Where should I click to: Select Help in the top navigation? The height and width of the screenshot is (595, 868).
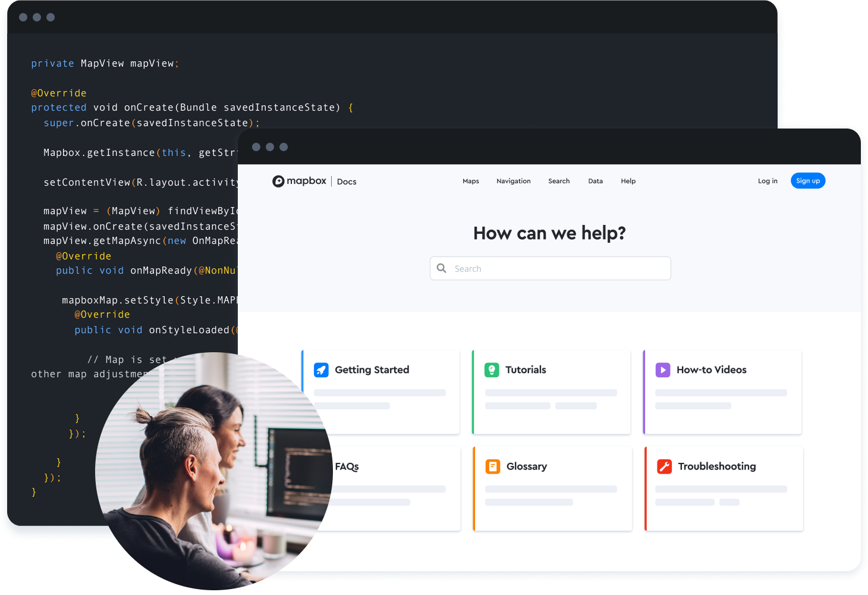628,181
